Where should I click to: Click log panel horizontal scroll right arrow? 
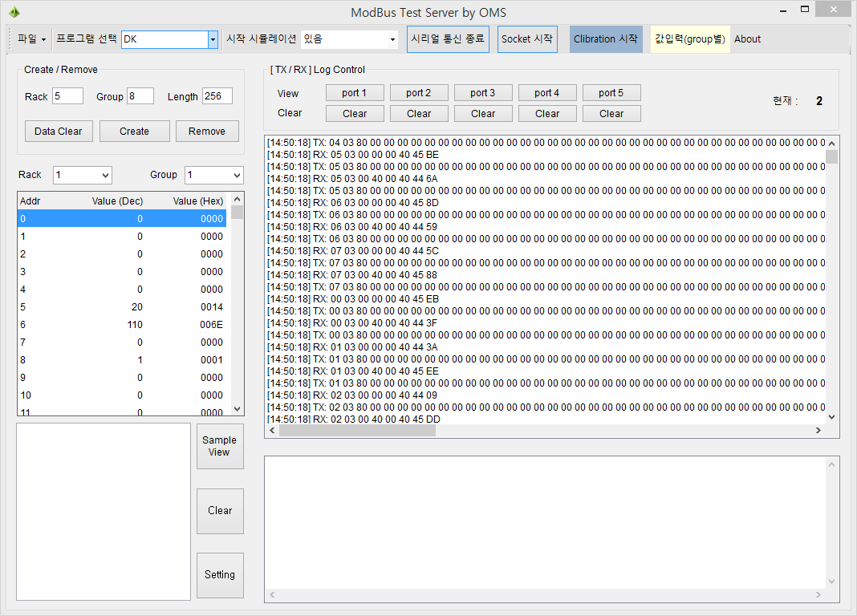818,431
